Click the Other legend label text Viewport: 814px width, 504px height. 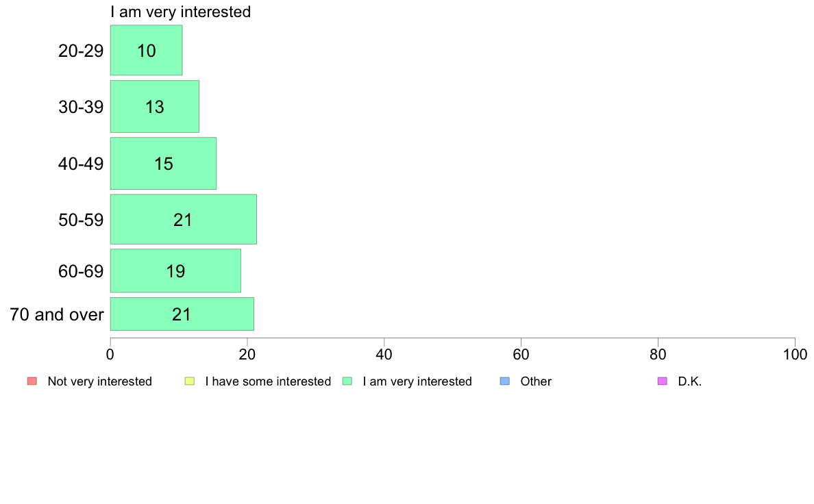536,381
